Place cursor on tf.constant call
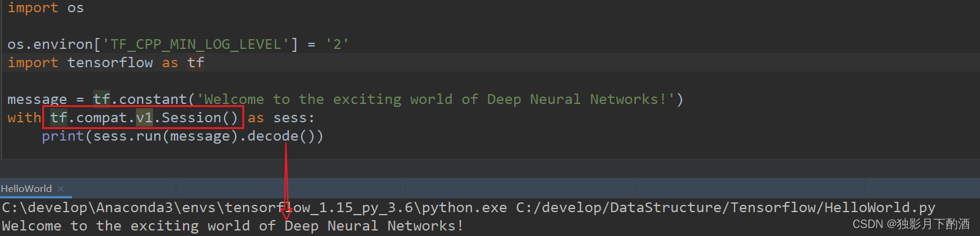 [x=140, y=99]
